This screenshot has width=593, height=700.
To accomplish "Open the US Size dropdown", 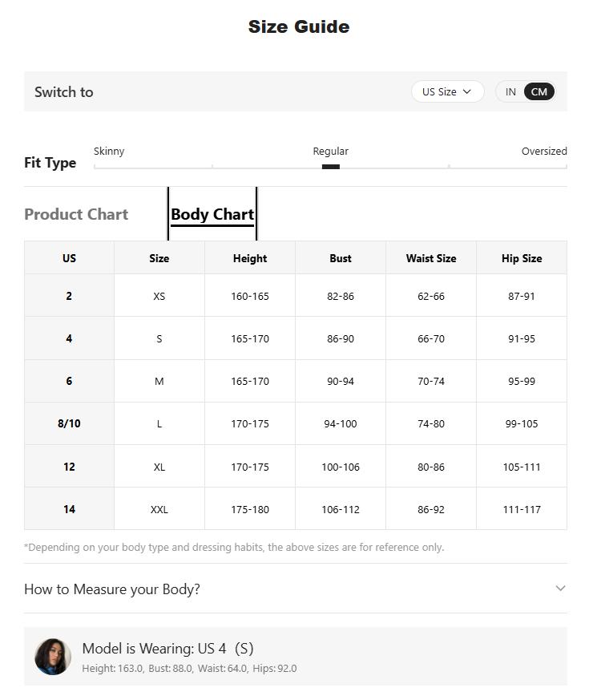I will pos(447,91).
